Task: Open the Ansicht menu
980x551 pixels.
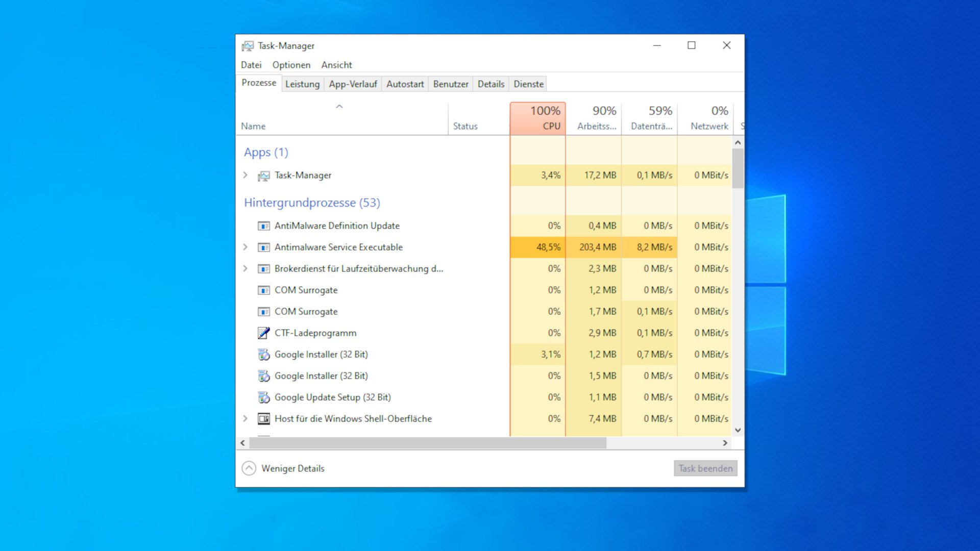Action: 336,65
